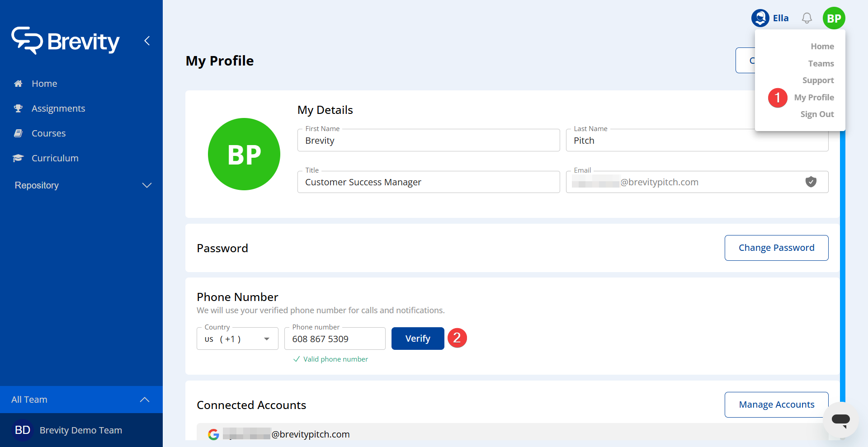Screen dimensions: 868x447
Task: Click the My Profile page heading
Action: coord(220,61)
